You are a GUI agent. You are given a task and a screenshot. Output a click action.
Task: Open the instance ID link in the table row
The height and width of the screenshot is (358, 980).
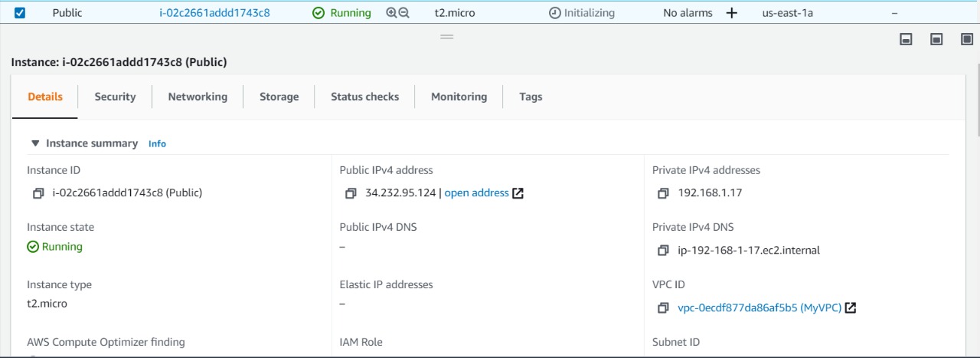[214, 13]
